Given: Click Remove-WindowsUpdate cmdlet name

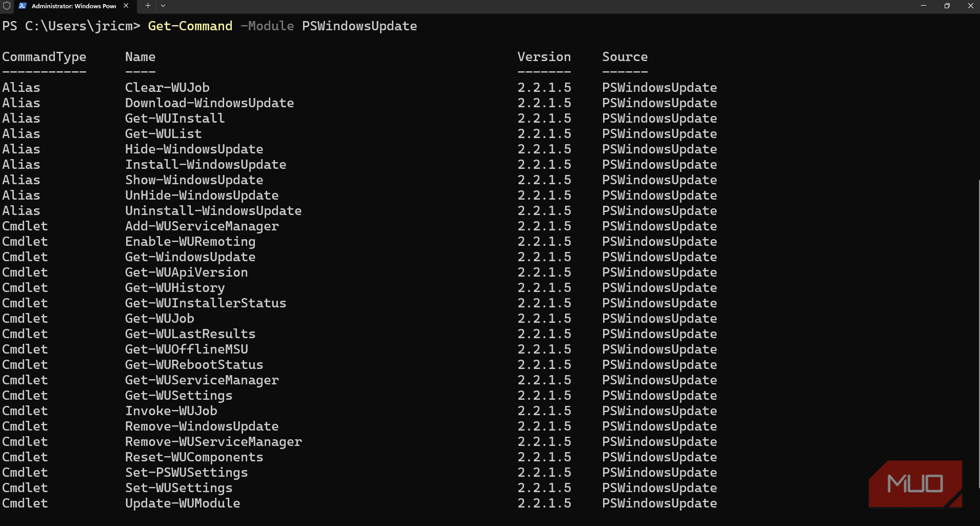Looking at the screenshot, I should click(202, 426).
